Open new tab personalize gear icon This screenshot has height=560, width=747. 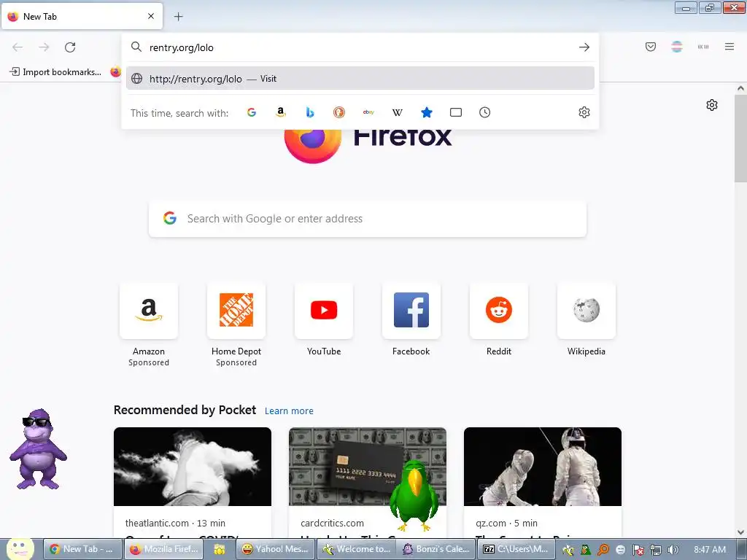tap(712, 105)
